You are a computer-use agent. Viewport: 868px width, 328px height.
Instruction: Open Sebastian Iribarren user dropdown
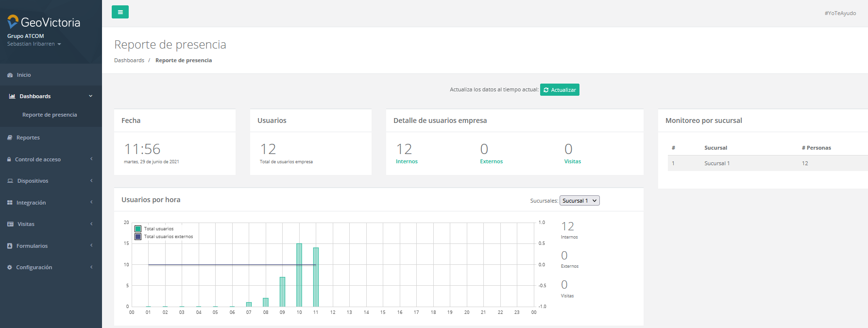34,44
